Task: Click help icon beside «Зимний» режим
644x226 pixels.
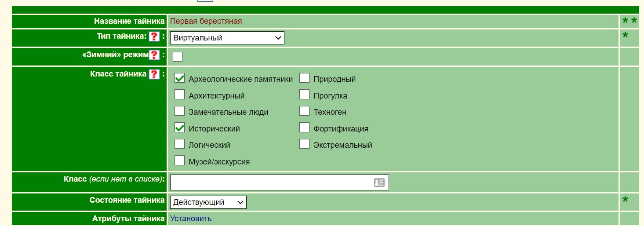Action: click(x=153, y=55)
